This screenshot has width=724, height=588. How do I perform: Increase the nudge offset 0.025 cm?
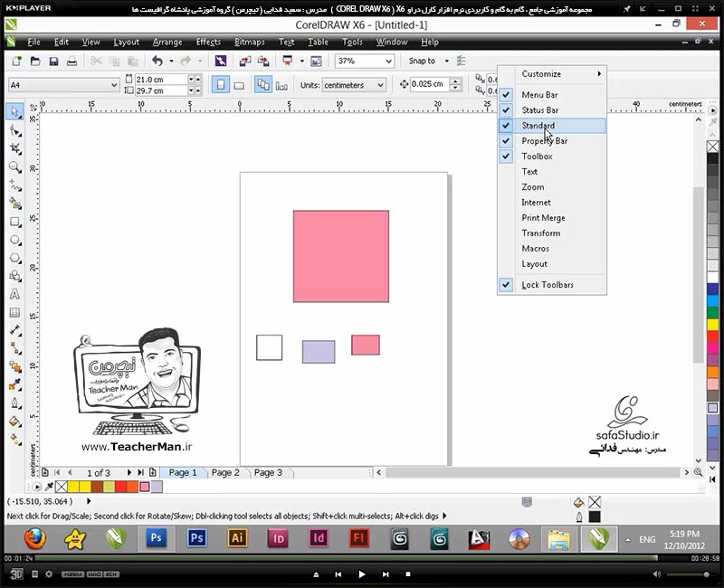click(x=456, y=81)
